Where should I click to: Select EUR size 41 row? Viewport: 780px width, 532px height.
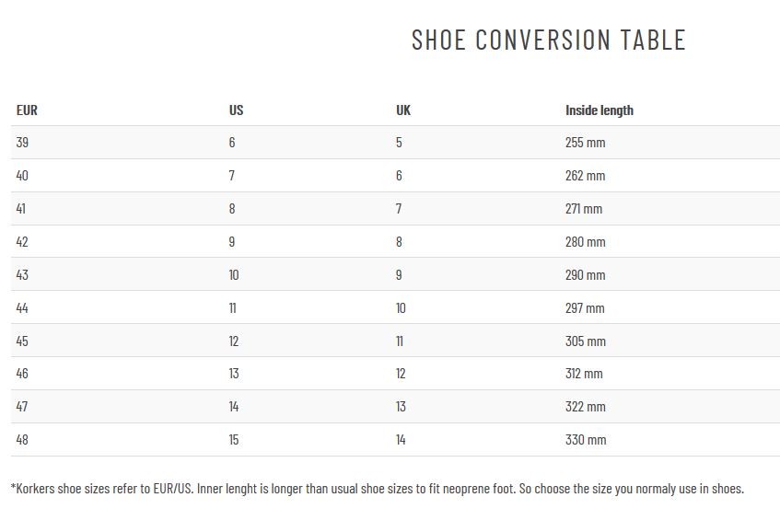(x=395, y=208)
